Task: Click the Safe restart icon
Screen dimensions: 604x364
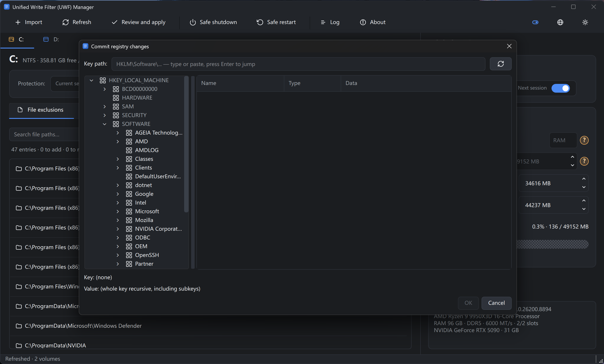Action: [x=260, y=22]
